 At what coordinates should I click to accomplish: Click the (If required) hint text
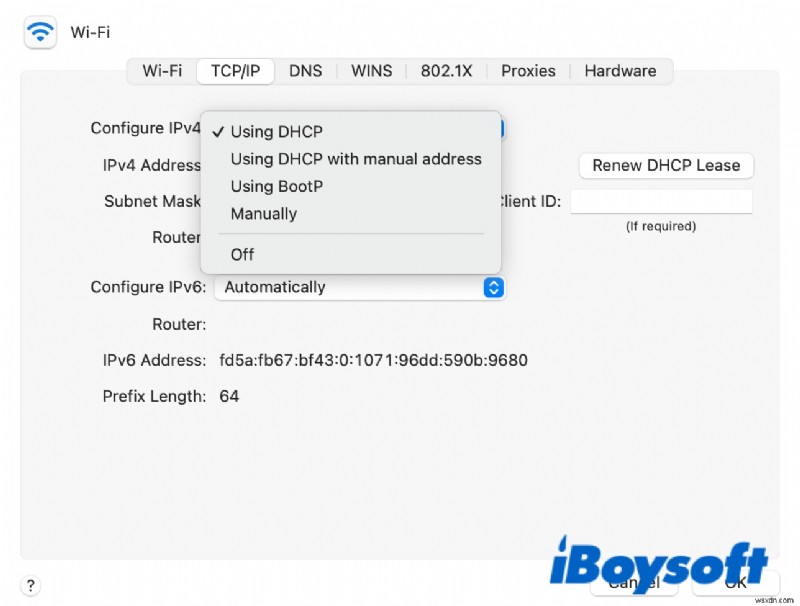[x=661, y=226]
